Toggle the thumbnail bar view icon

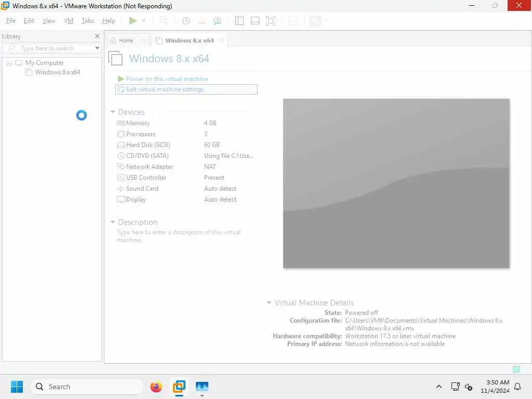tap(255, 21)
